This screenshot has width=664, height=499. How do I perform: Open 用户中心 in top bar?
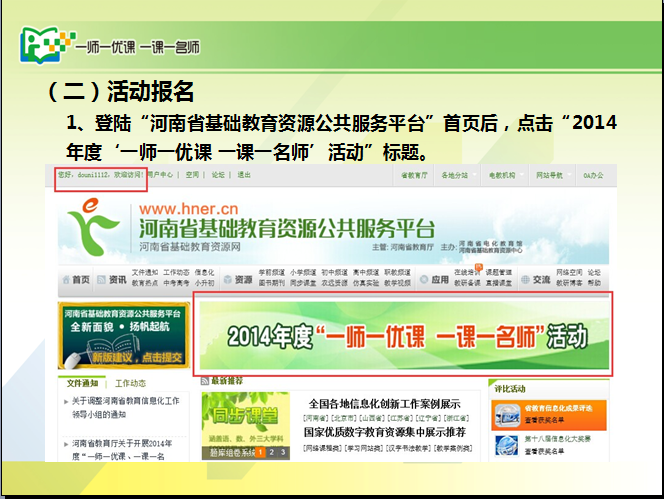click(160, 175)
